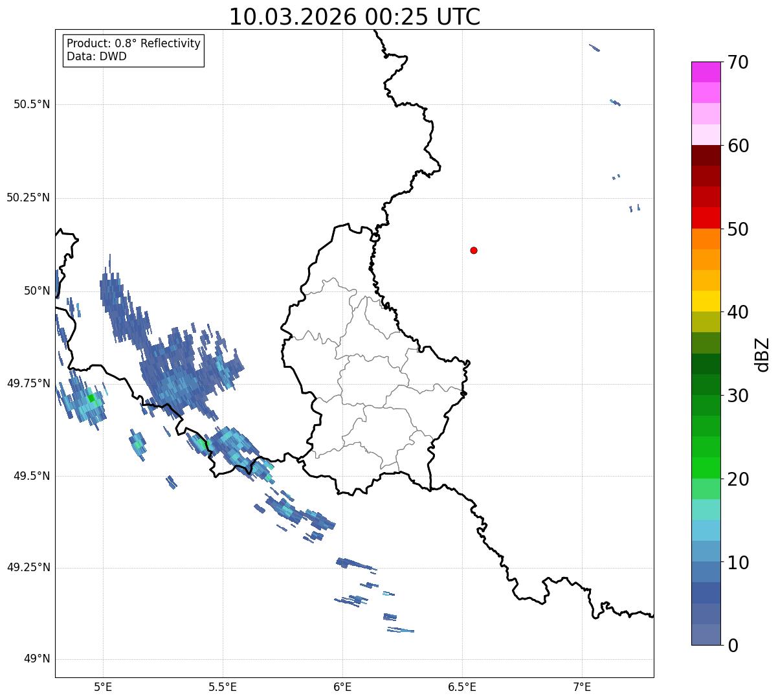
Task: Click the yellow colorbar swatch above 40
Action: (x=706, y=301)
